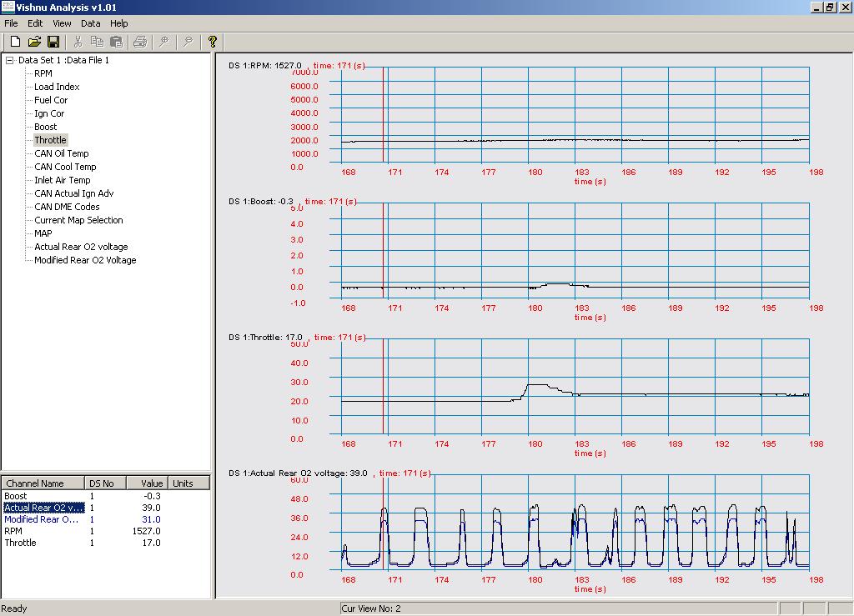
Task: Click the Channel Name column header
Action: [x=43, y=483]
